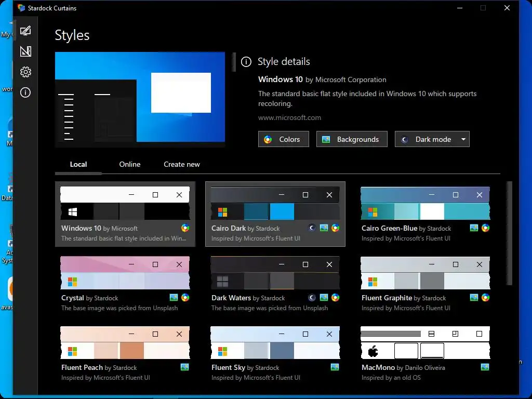Click the color wheel icon on Crystal
The image size is (532, 399).
(x=185, y=298)
